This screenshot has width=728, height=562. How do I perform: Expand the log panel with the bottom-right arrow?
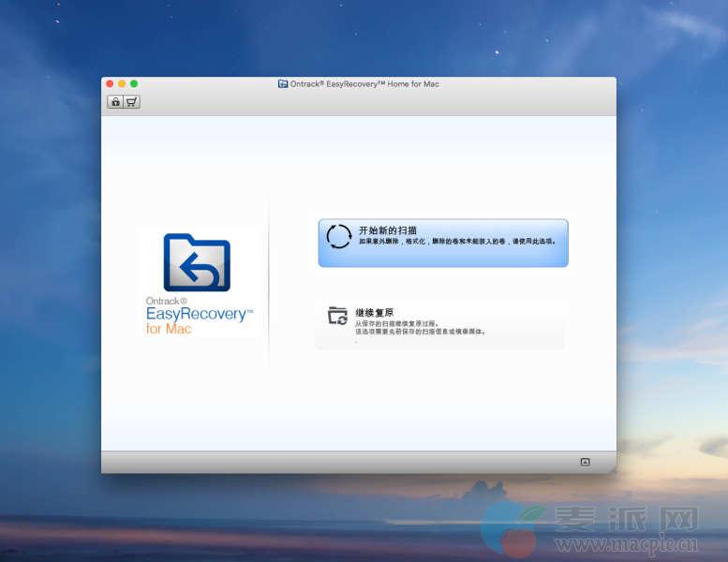[x=585, y=462]
